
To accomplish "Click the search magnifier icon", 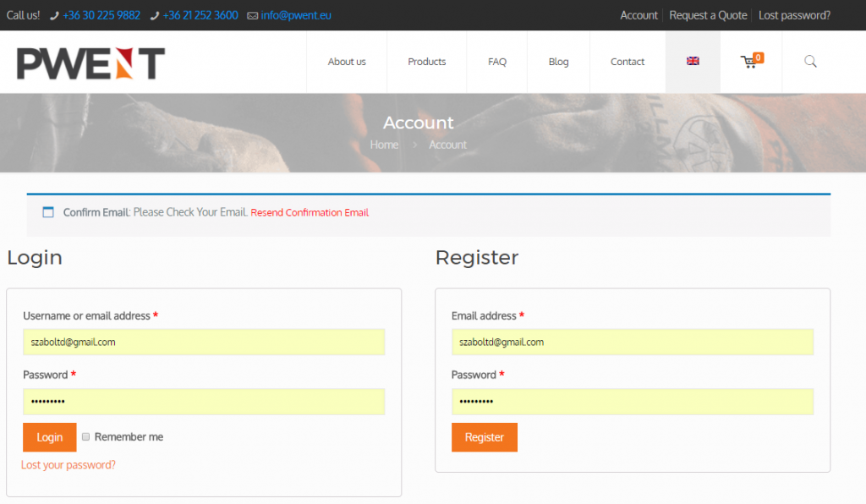I will (810, 62).
